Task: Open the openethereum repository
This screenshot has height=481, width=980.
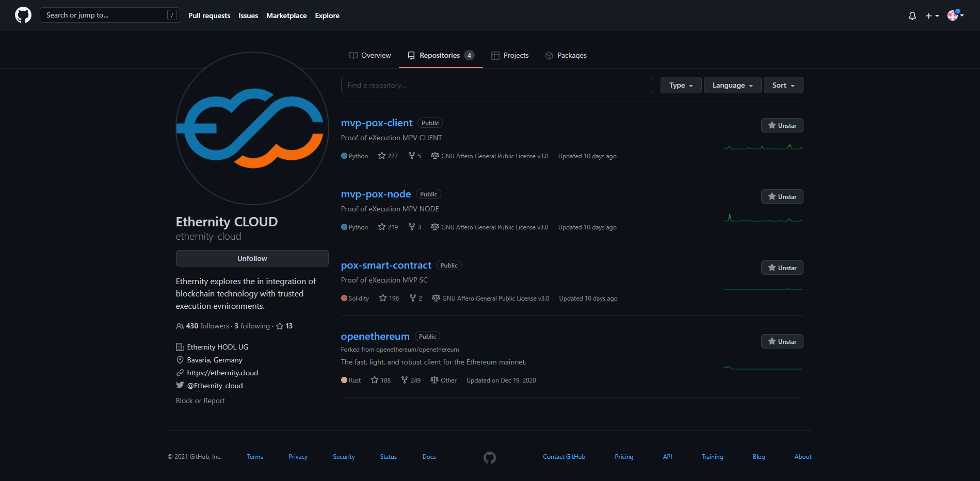Action: click(375, 336)
